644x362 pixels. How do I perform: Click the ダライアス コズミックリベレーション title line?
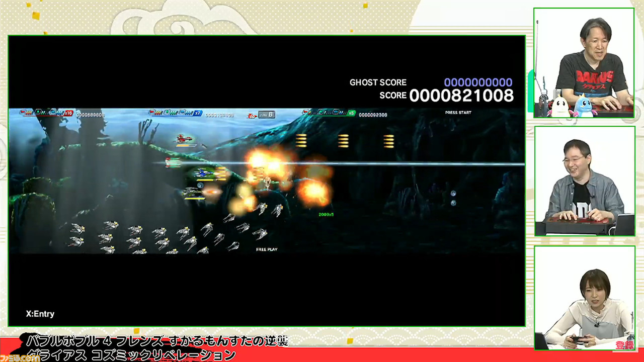coord(131,355)
